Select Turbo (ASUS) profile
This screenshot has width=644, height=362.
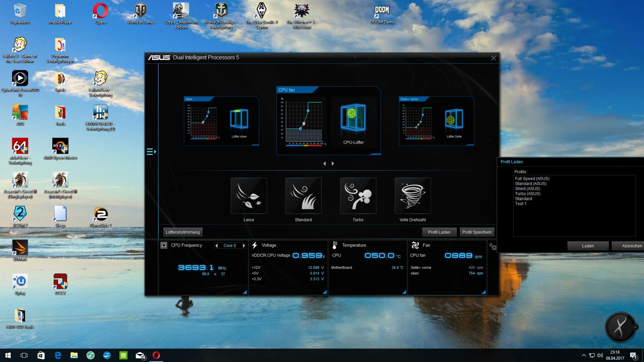pyautogui.click(x=528, y=194)
